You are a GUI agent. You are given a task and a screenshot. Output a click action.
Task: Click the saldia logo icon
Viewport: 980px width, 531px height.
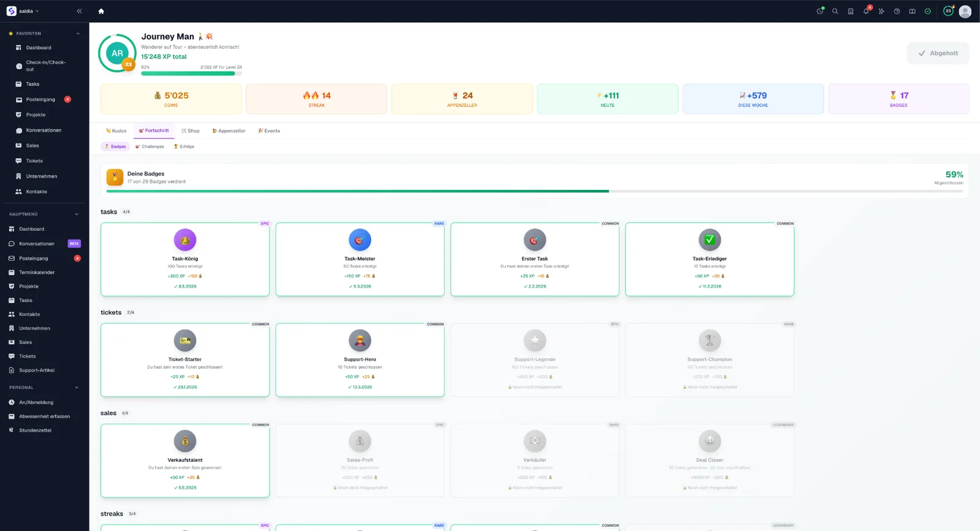tap(11, 11)
